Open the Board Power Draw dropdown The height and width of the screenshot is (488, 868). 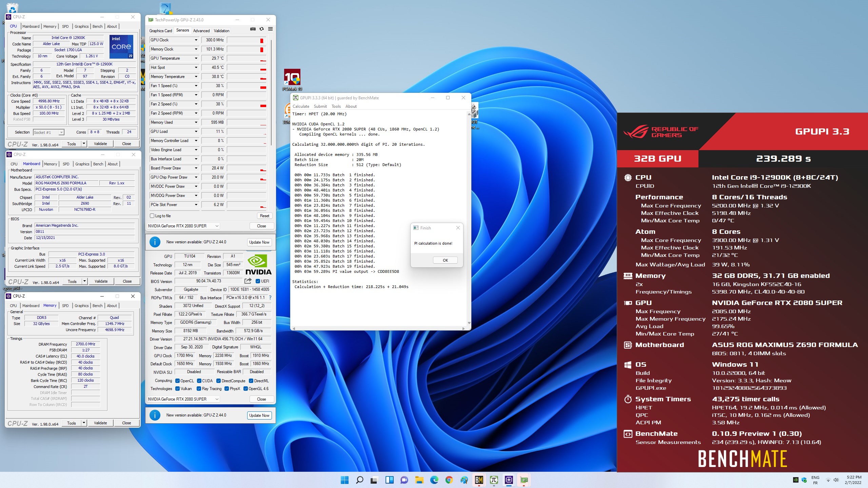pos(196,168)
